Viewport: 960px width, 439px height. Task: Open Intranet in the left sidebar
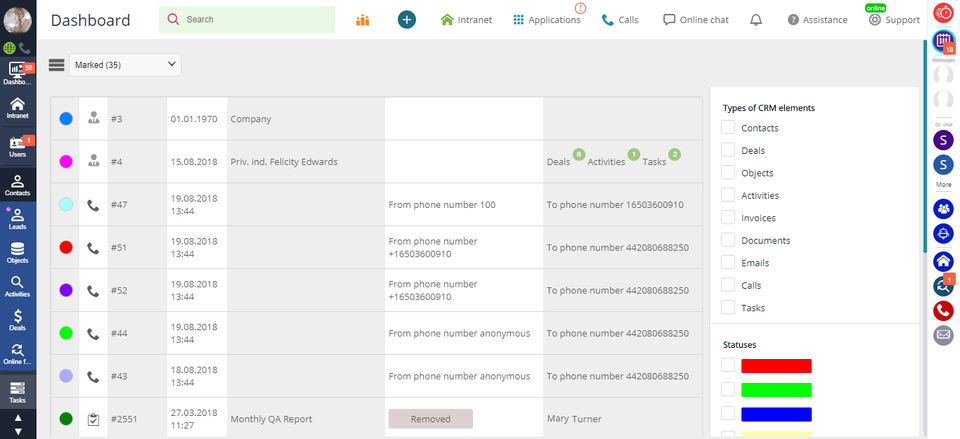click(18, 107)
